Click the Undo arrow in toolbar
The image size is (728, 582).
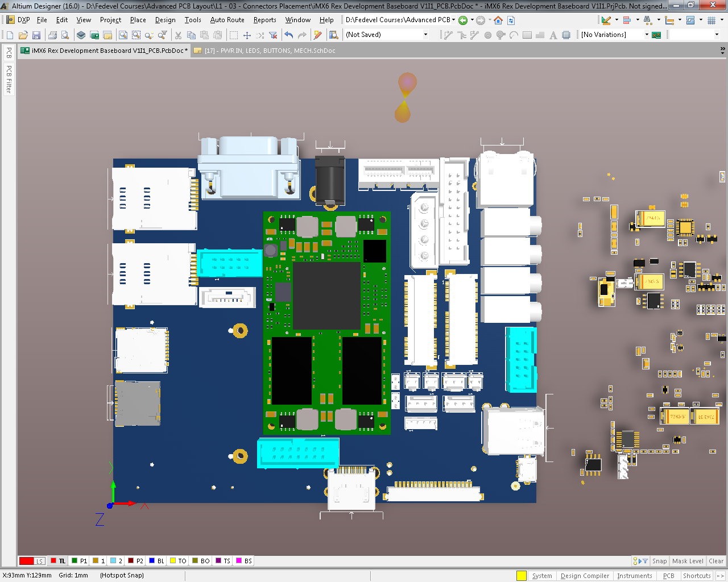coord(289,35)
